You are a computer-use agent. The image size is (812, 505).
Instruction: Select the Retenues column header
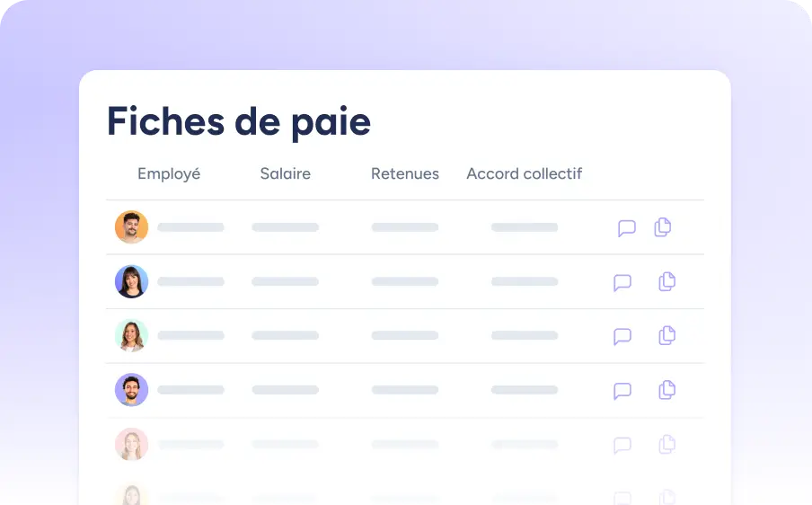click(404, 174)
